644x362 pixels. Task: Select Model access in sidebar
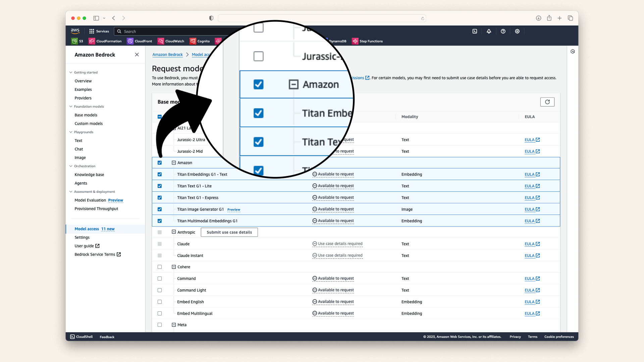(x=87, y=229)
